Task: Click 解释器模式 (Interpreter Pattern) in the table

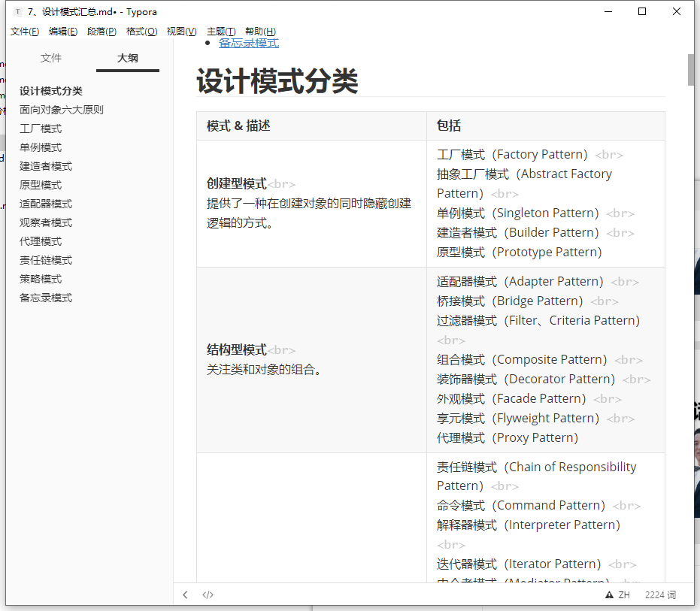Action: (x=529, y=525)
